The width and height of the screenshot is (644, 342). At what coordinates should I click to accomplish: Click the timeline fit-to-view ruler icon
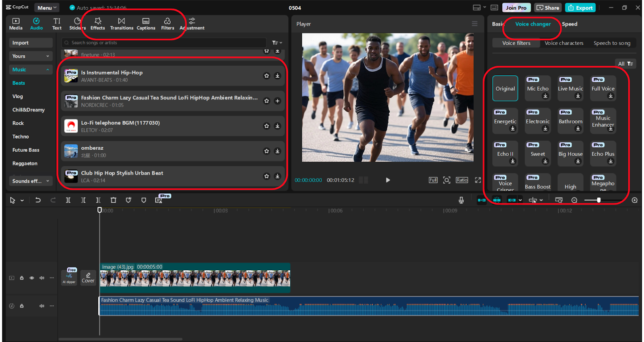pos(559,200)
